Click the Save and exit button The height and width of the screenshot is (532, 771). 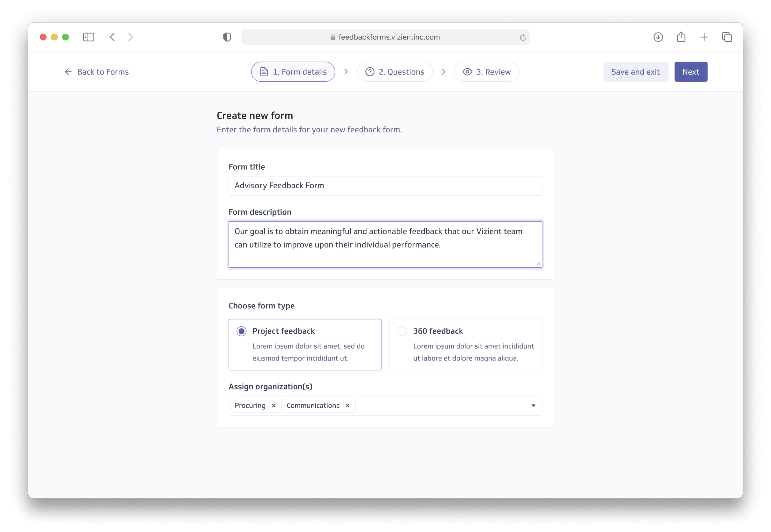click(635, 72)
